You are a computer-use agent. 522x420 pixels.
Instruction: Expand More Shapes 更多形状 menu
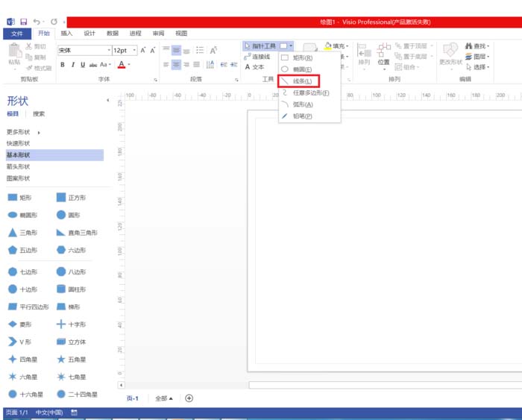23,132
